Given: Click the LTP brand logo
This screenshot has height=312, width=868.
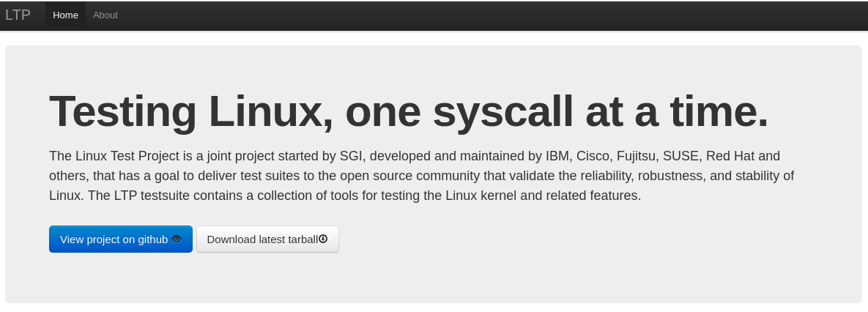Looking at the screenshot, I should pyautogui.click(x=18, y=15).
